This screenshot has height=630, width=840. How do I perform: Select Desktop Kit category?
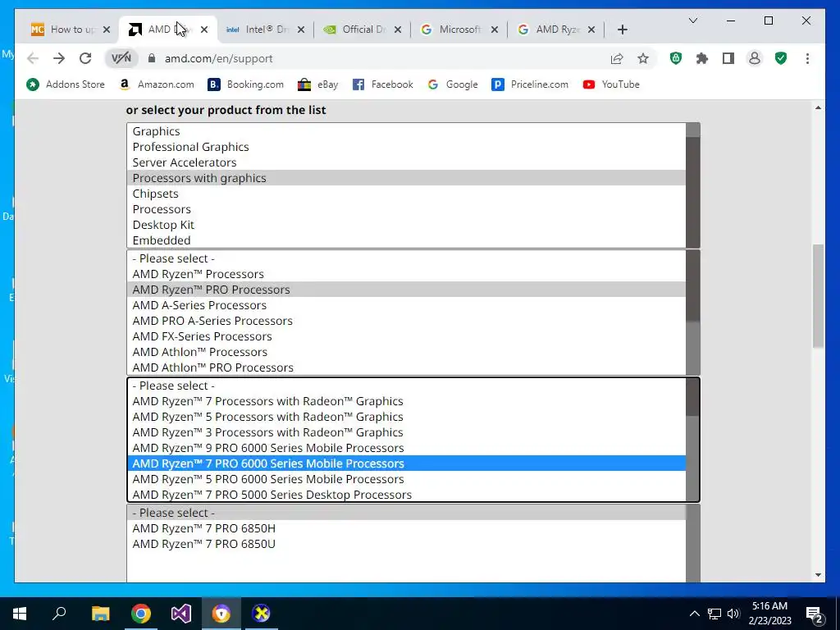[406, 225]
